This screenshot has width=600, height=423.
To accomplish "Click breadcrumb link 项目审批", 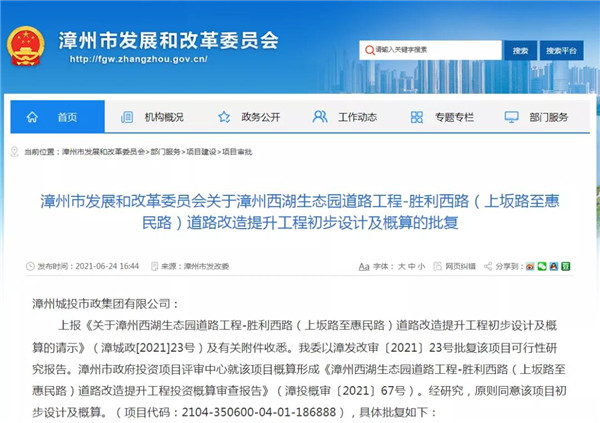I will 237,152.
